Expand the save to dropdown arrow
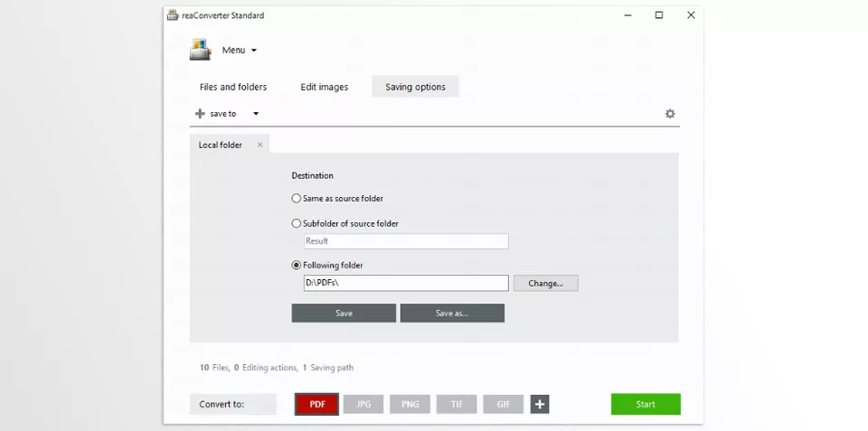868x431 pixels. [256, 114]
